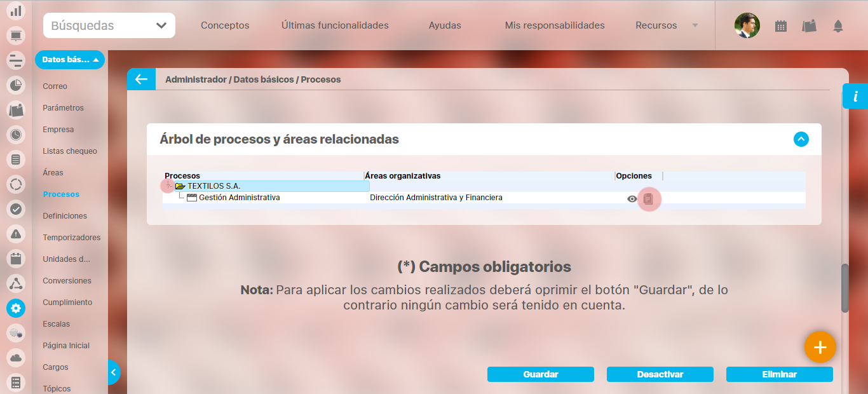This screenshot has height=394, width=868.
Task: Go to Página Inicial in side menu
Action: pyautogui.click(x=66, y=346)
